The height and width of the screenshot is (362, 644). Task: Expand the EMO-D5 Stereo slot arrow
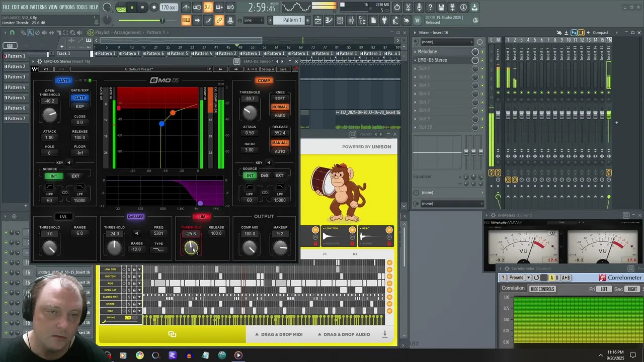tap(416, 60)
